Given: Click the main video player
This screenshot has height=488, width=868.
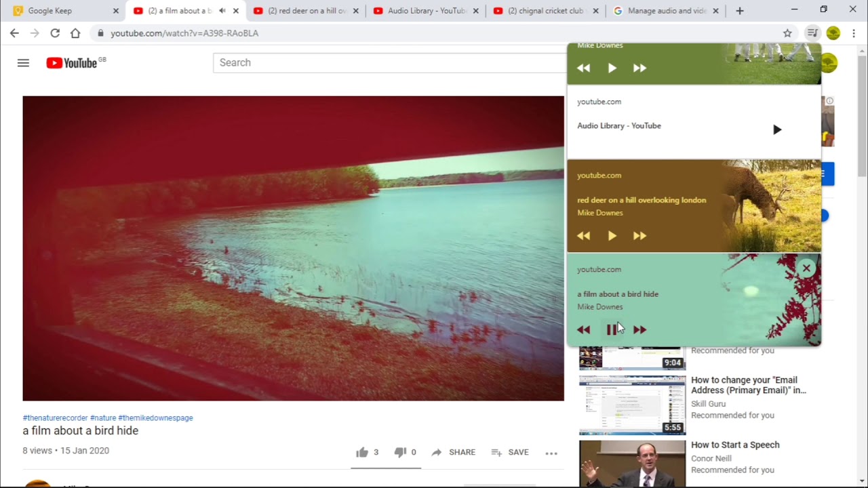Looking at the screenshot, I should pyautogui.click(x=293, y=248).
